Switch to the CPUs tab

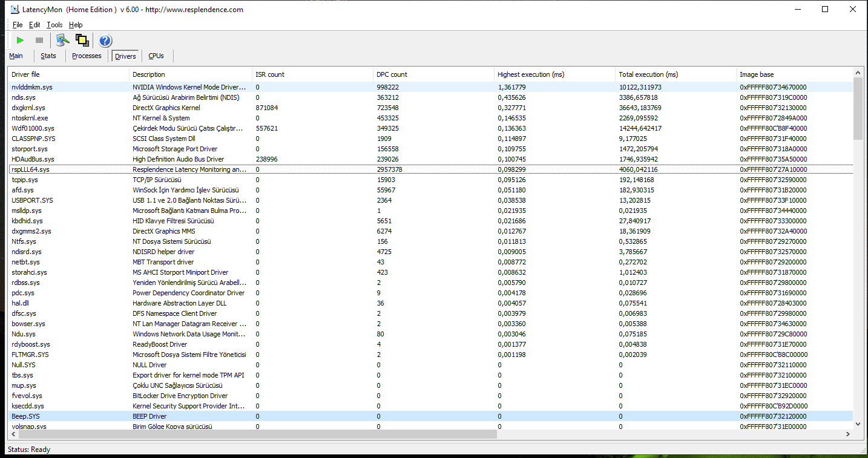tap(156, 56)
